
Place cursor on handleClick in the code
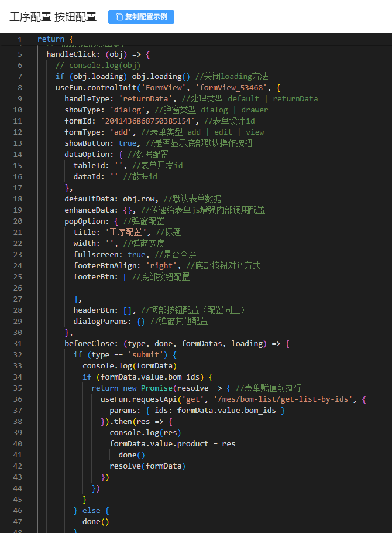[x=71, y=54]
